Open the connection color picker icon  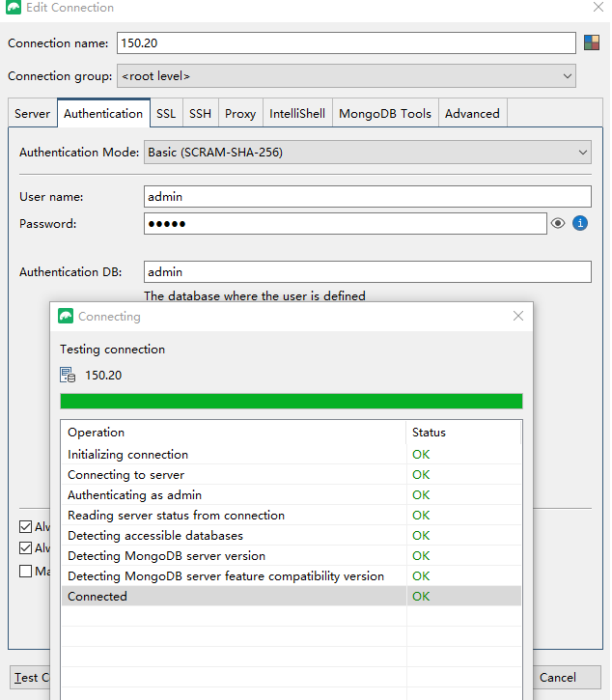tap(592, 42)
